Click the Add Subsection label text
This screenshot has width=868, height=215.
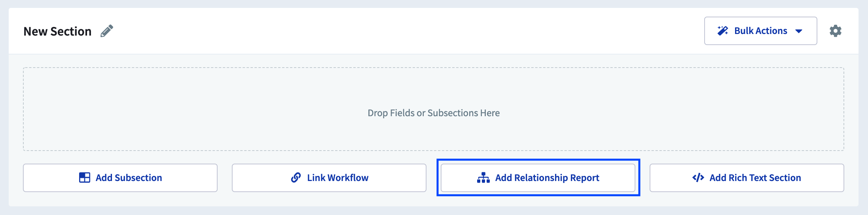(129, 178)
